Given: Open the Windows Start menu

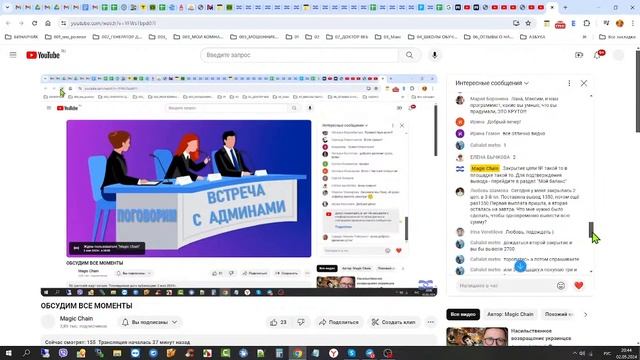Looking at the screenshot, I should [x=8, y=353].
